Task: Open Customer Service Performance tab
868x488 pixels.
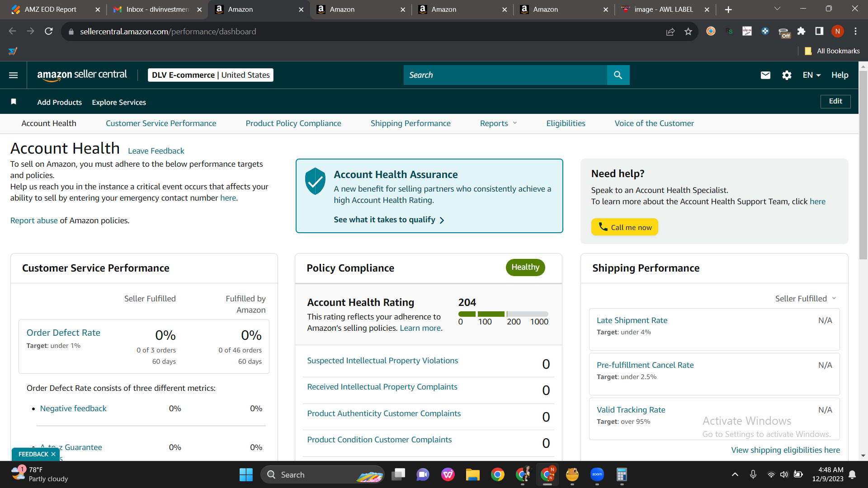Action: [161, 123]
